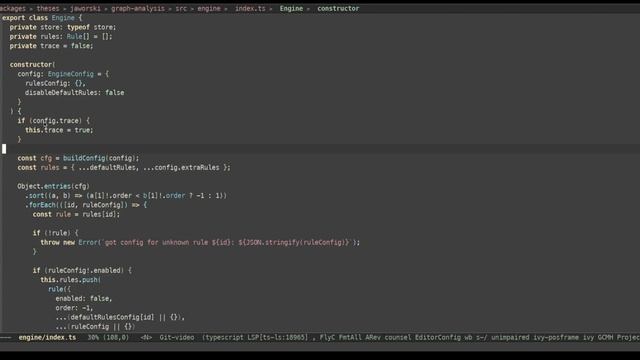640x360 pixels.
Task: Click 'if (config.trace) {' line
Action: 53,120
